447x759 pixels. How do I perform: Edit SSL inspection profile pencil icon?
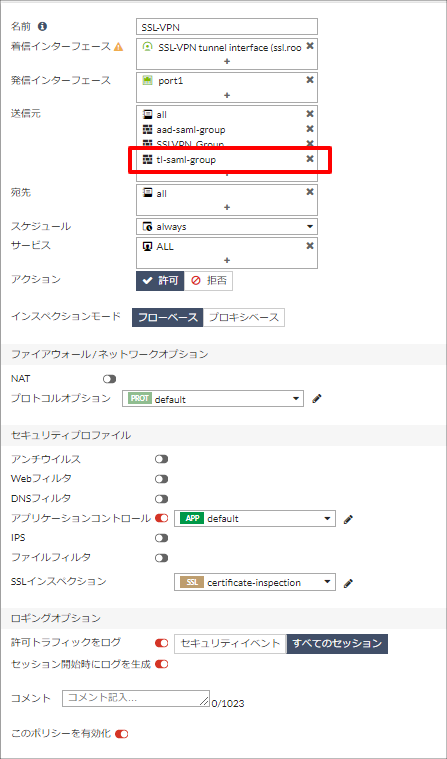coord(348,583)
